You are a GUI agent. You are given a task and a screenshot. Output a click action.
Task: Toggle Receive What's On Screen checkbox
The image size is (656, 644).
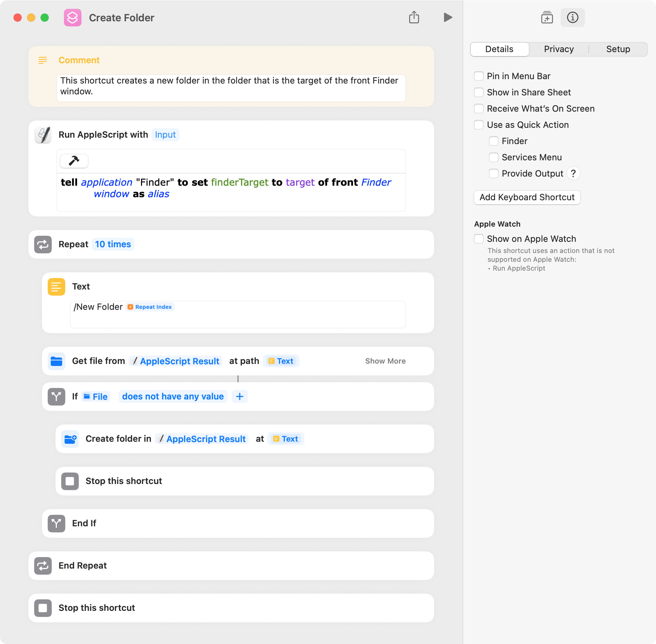pos(479,109)
